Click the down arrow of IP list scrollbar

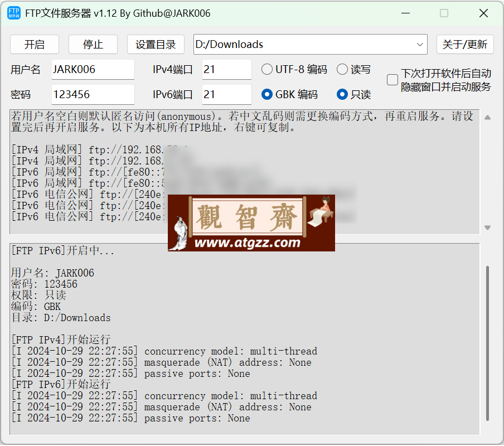(x=487, y=227)
